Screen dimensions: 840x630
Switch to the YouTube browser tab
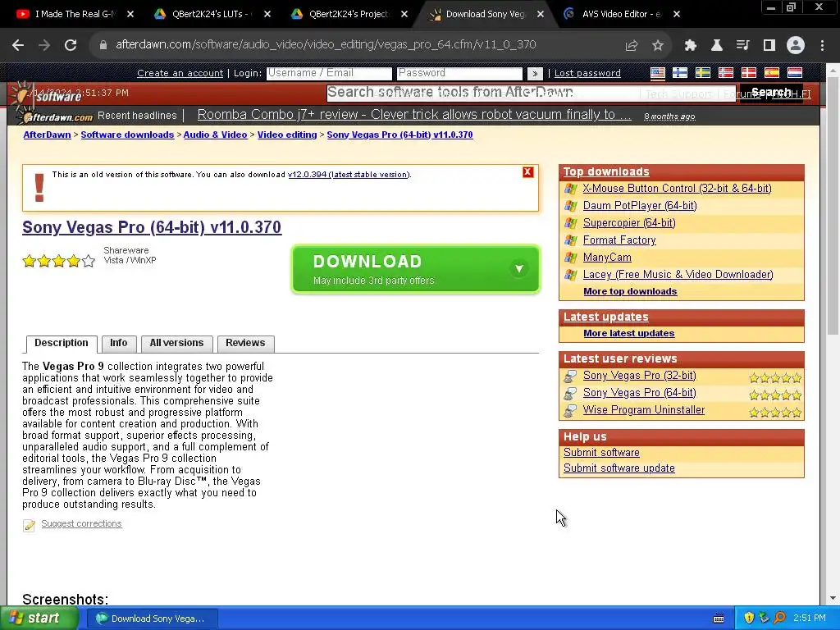(75, 14)
